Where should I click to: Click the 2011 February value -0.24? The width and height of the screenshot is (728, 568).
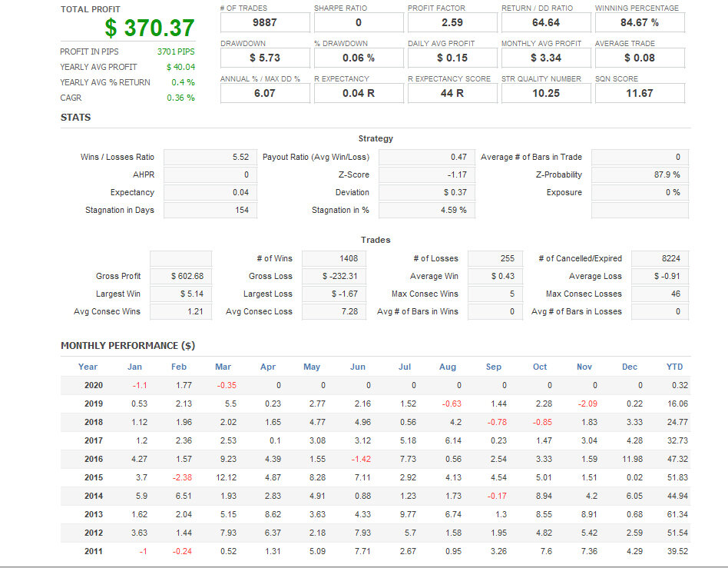coord(182,551)
